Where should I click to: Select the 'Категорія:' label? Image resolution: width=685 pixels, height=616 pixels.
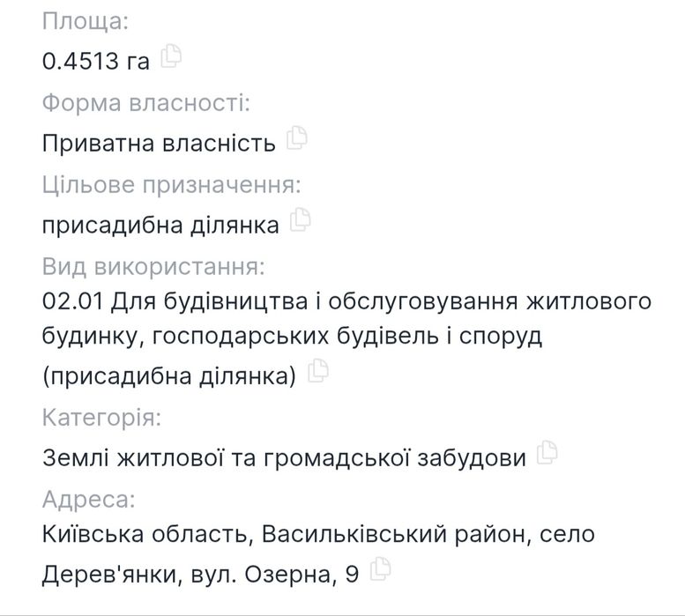(x=101, y=418)
